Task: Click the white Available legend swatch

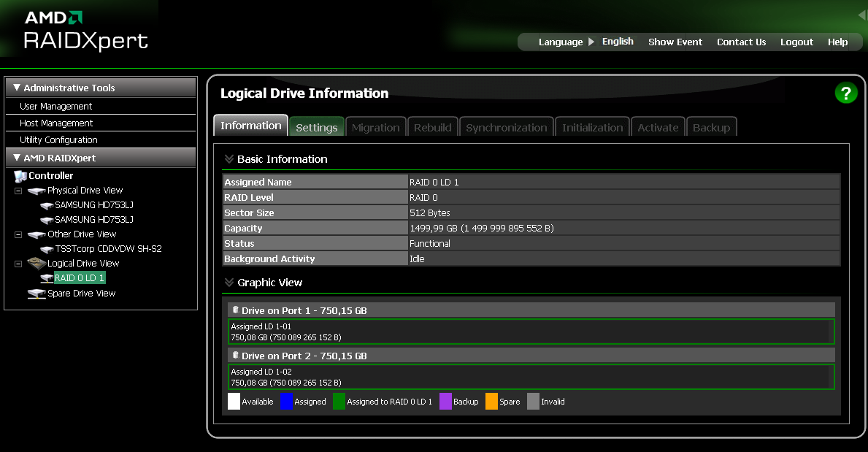Action: [234, 402]
